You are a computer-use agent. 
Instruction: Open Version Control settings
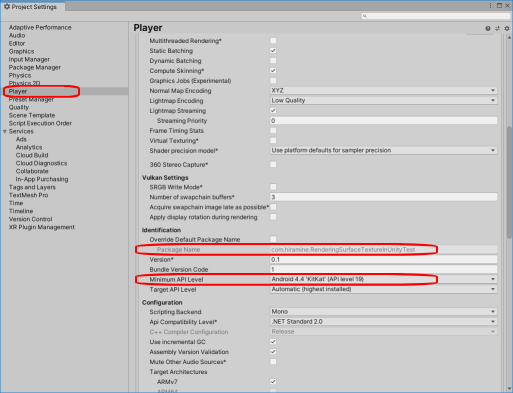pos(31,219)
